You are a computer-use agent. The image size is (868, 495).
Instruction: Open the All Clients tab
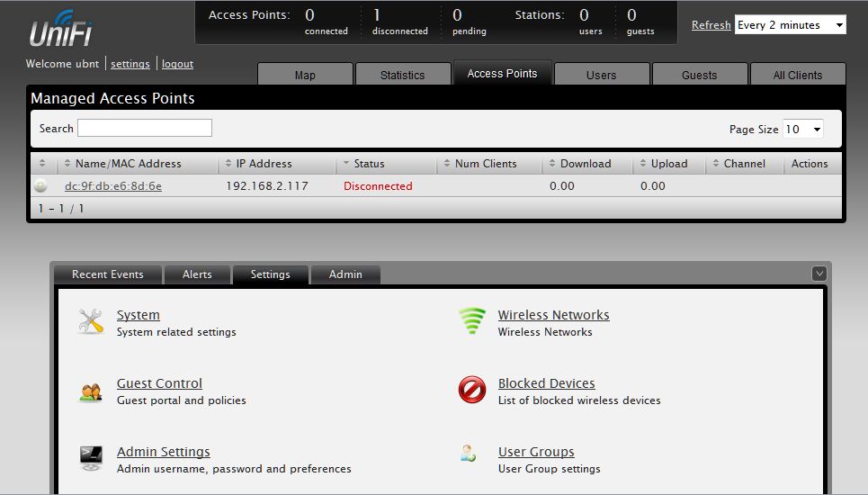[798, 75]
